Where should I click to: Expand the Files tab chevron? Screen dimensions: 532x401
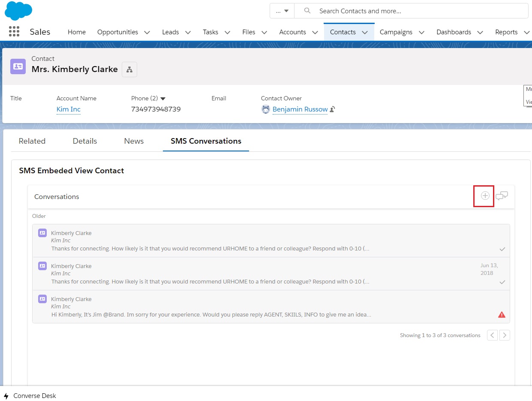[264, 32]
